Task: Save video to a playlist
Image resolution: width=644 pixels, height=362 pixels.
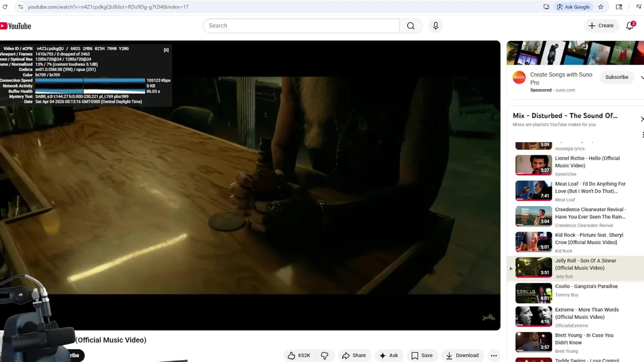Action: coord(422,355)
